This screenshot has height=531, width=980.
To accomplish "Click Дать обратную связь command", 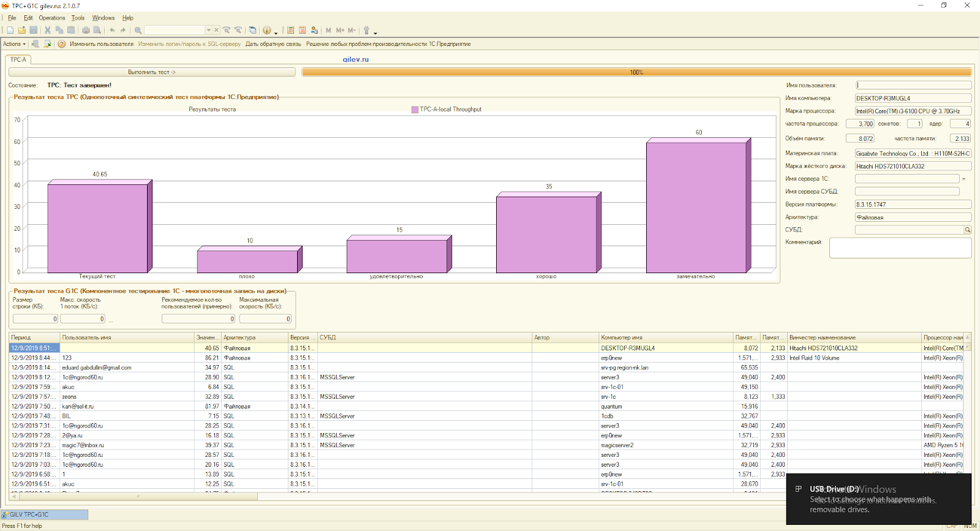I will pyautogui.click(x=273, y=44).
